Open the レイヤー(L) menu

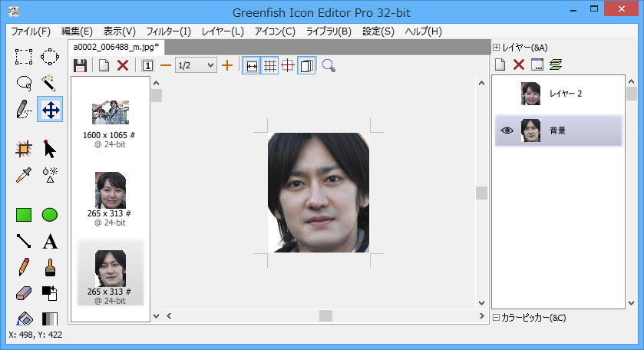223,31
